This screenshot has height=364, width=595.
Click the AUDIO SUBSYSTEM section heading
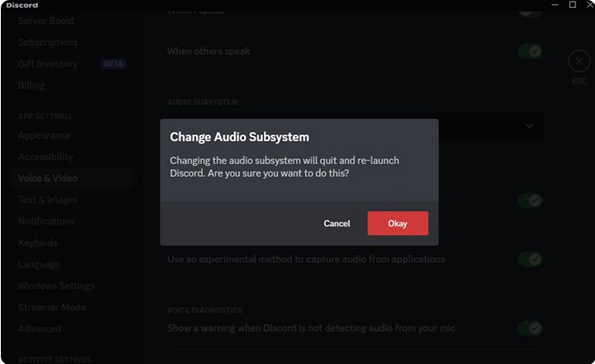point(203,103)
